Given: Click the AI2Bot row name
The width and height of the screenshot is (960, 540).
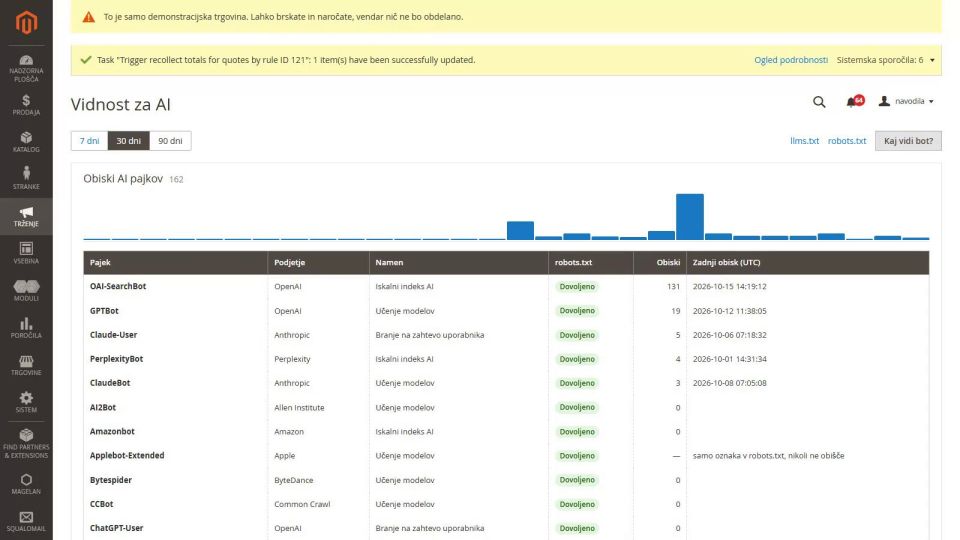Looking at the screenshot, I should (x=103, y=408).
